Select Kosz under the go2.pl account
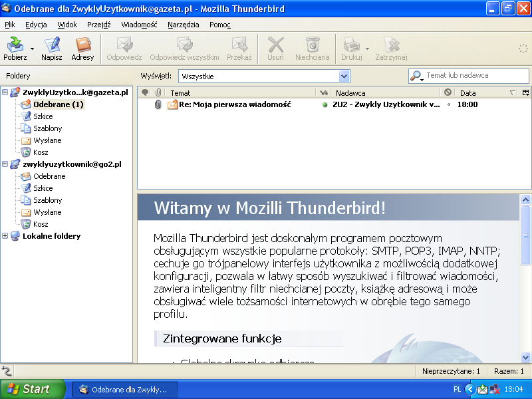Screen dimensions: 532x399 point(41,224)
